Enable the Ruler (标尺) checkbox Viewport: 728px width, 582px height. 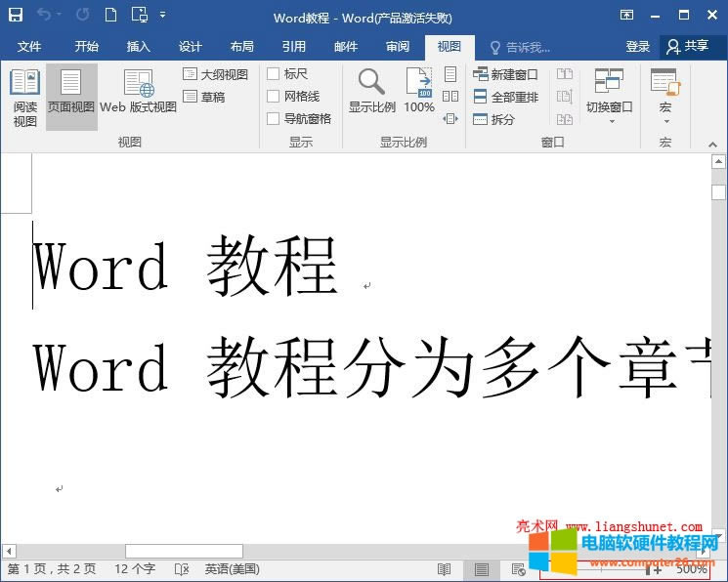click(274, 74)
